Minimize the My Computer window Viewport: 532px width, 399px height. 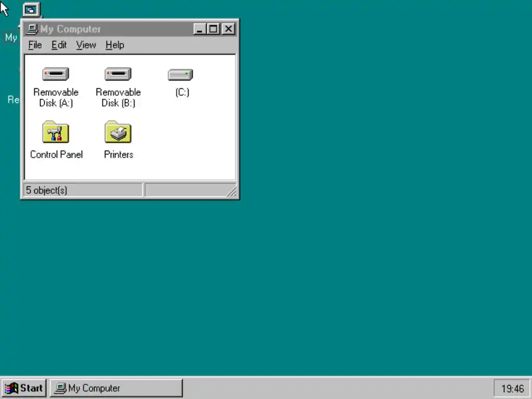200,29
